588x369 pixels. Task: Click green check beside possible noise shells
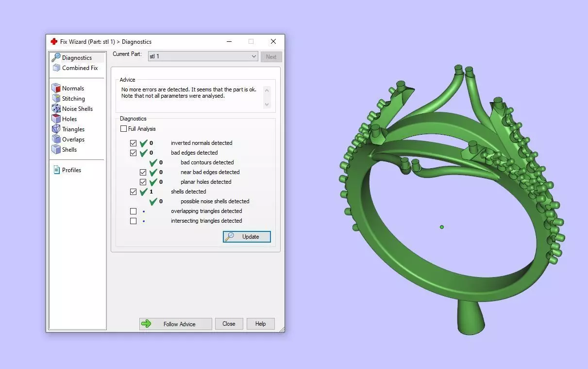point(153,201)
